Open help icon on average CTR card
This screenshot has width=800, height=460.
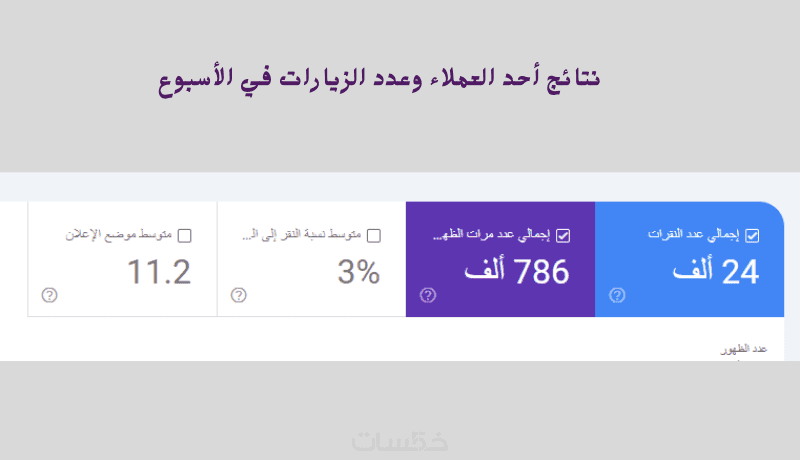click(238, 295)
